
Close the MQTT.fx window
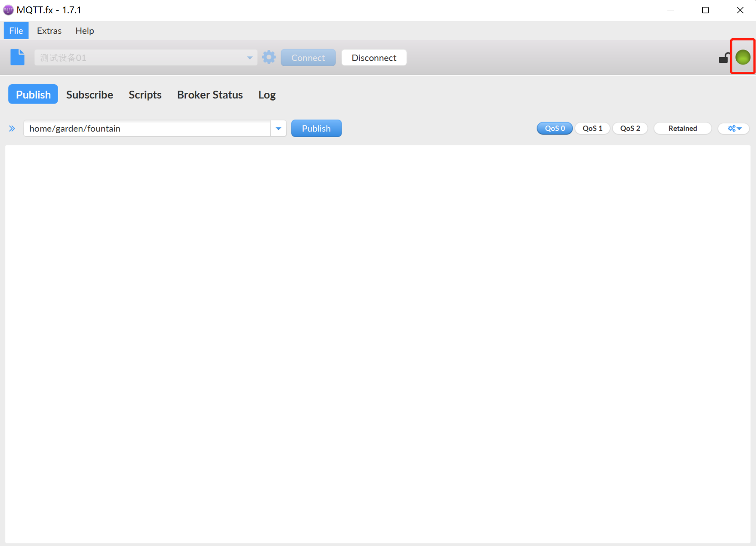[x=740, y=10]
